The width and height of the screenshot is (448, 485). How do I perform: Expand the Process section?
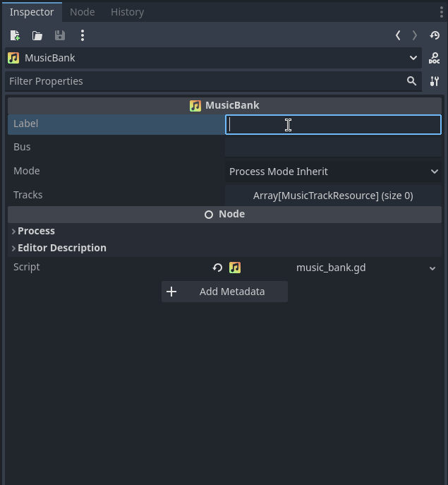click(x=36, y=231)
